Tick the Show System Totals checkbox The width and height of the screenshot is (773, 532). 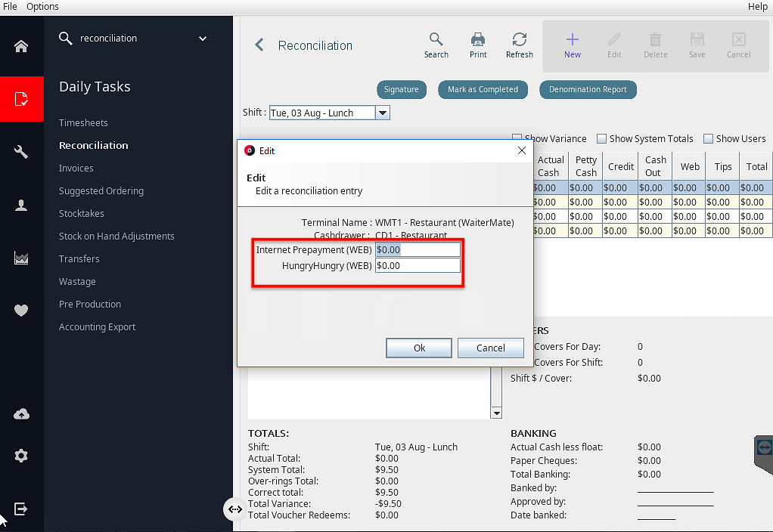click(x=601, y=139)
